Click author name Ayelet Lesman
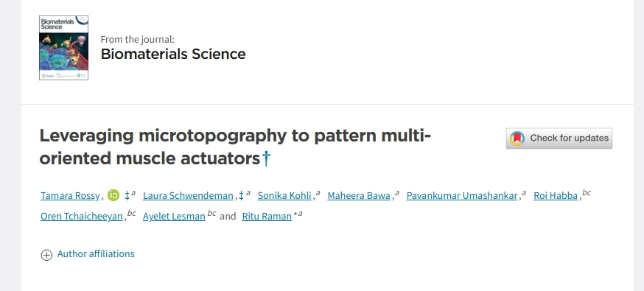 point(174,217)
